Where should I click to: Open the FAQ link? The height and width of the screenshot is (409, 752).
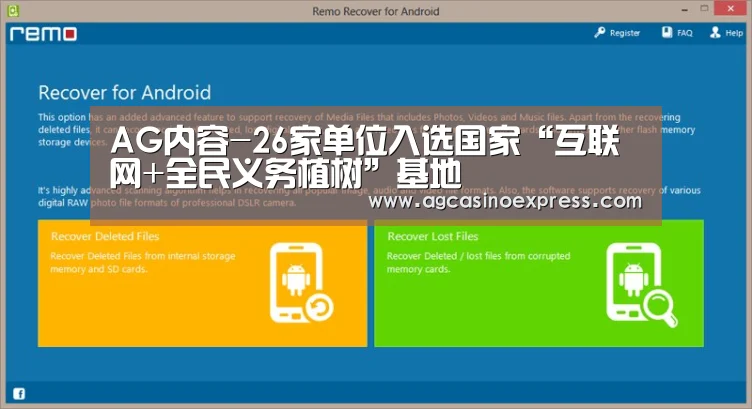click(x=684, y=33)
